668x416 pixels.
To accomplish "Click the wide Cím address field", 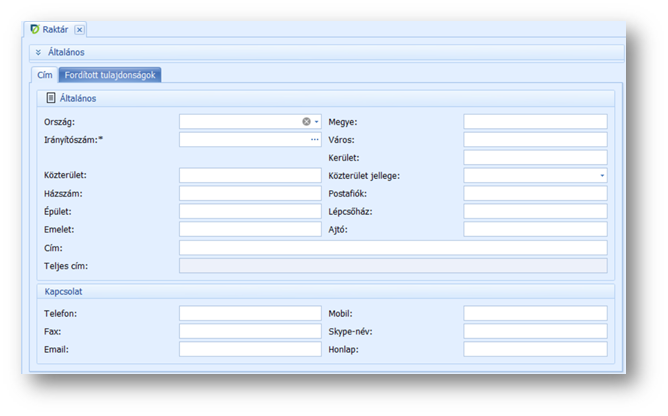I will (393, 248).
